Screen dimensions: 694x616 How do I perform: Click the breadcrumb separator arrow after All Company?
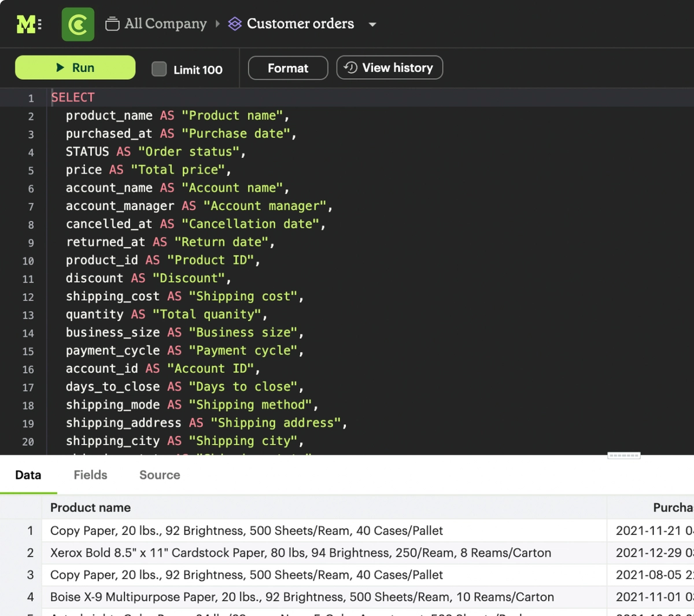[217, 24]
